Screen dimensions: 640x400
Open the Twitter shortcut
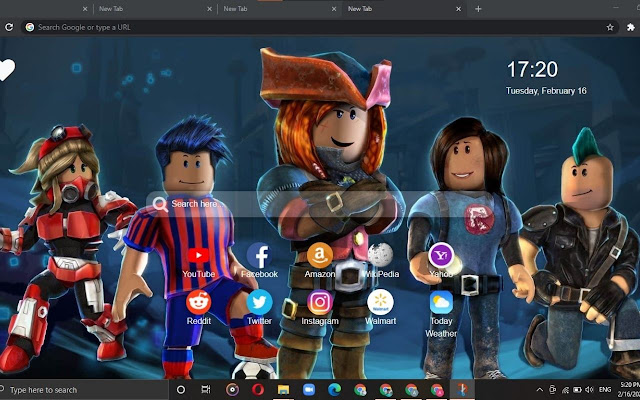click(x=259, y=302)
